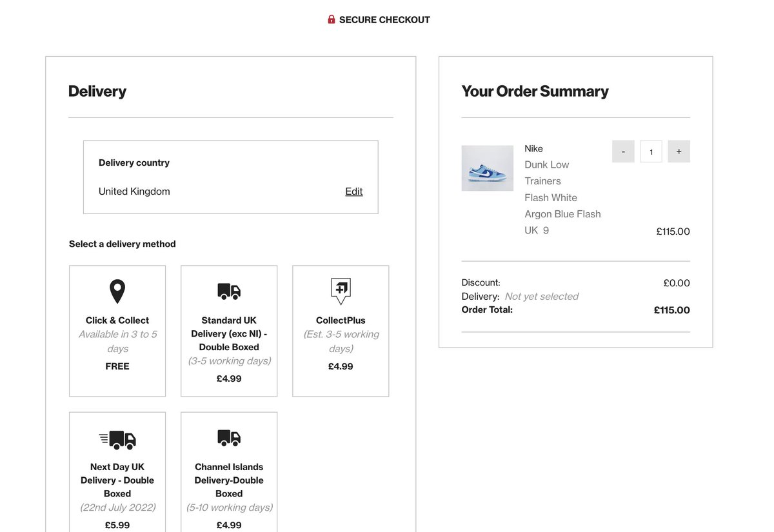The width and height of the screenshot is (774, 532).
Task: Click the Standard UK Delivery truck icon
Action: tap(229, 291)
